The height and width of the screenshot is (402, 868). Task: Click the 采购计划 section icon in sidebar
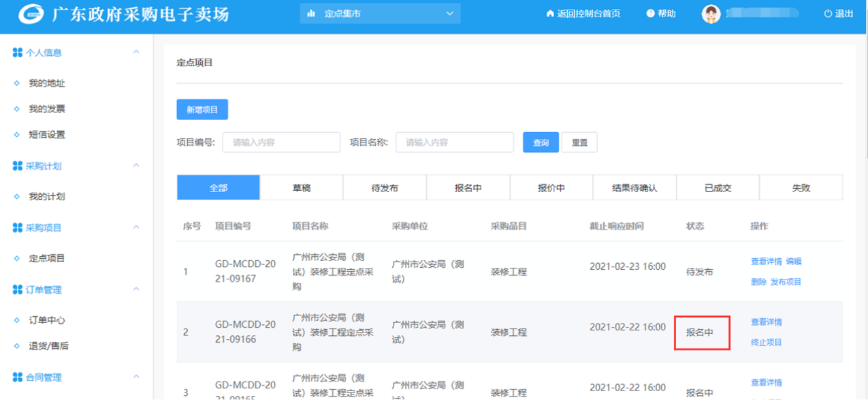tap(18, 166)
